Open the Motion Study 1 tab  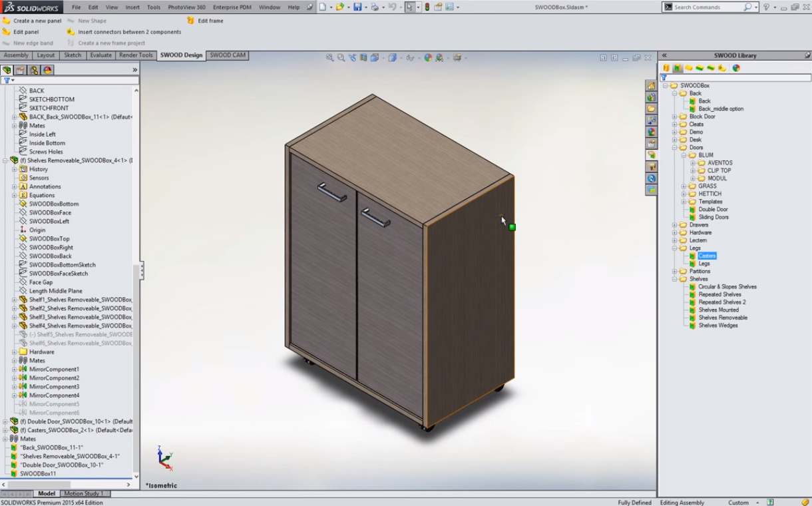pyautogui.click(x=84, y=493)
